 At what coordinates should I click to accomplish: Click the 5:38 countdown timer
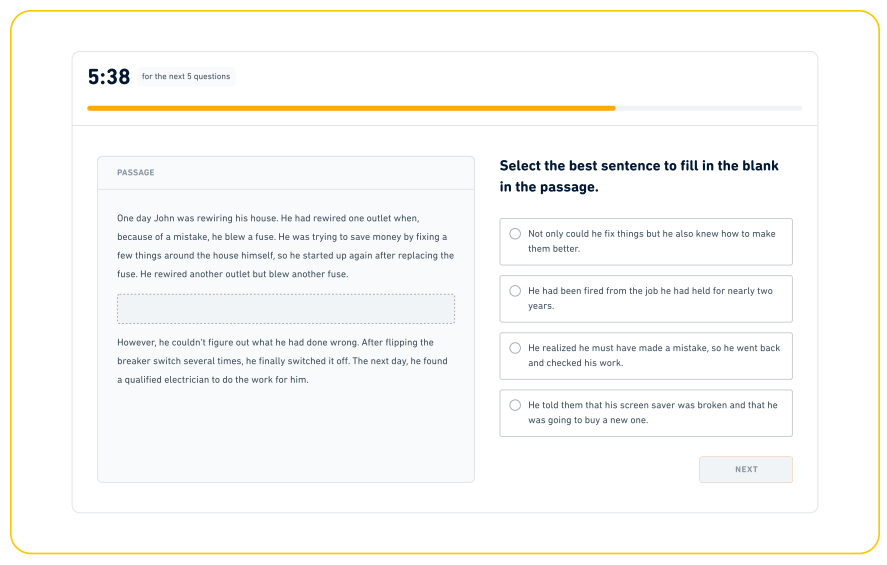(109, 77)
